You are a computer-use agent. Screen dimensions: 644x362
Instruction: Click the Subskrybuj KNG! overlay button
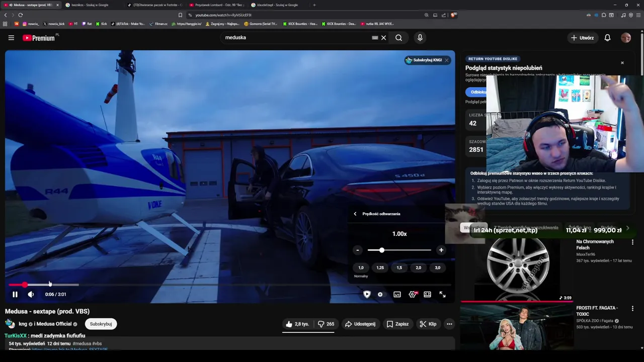point(424,60)
